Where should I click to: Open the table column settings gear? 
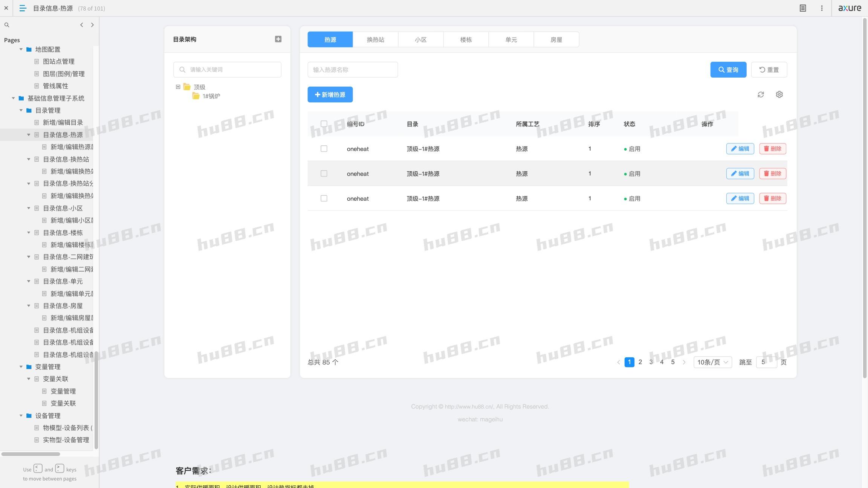779,95
